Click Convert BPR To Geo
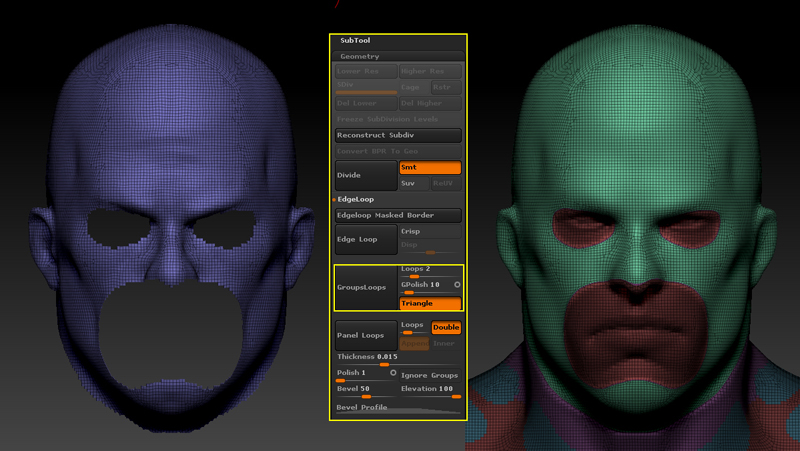Screen dimensions: 800x451 [398, 151]
